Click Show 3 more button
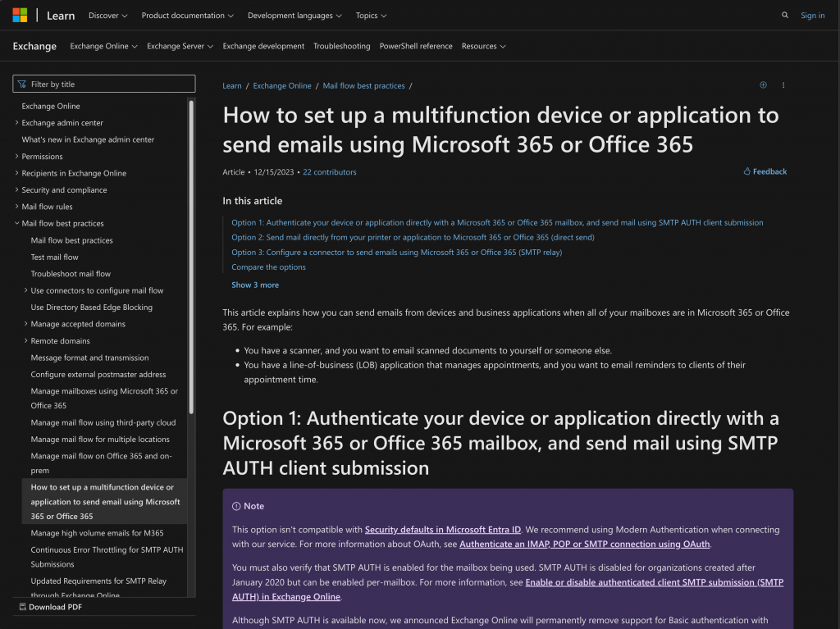This screenshot has height=629, width=840. [255, 285]
